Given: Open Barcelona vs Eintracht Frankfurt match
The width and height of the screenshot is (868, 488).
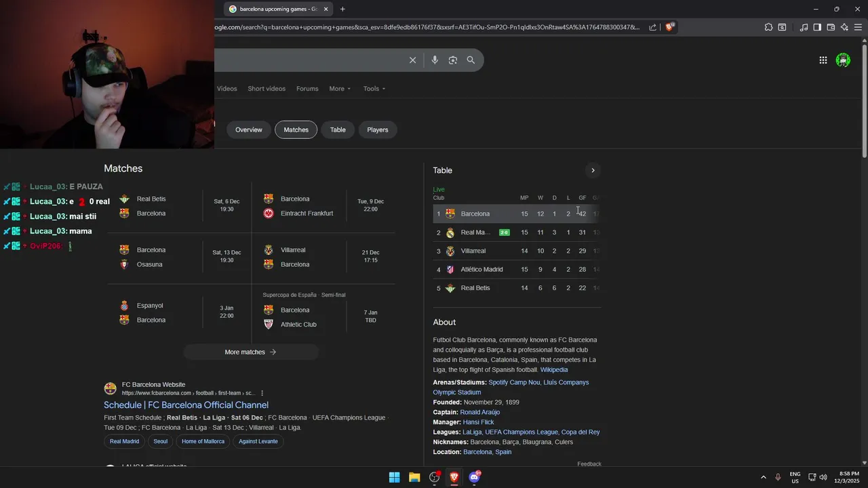Looking at the screenshot, I should click(323, 206).
